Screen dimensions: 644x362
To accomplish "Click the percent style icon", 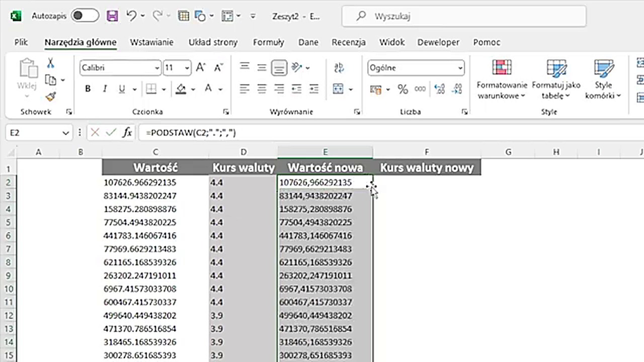I will click(403, 89).
